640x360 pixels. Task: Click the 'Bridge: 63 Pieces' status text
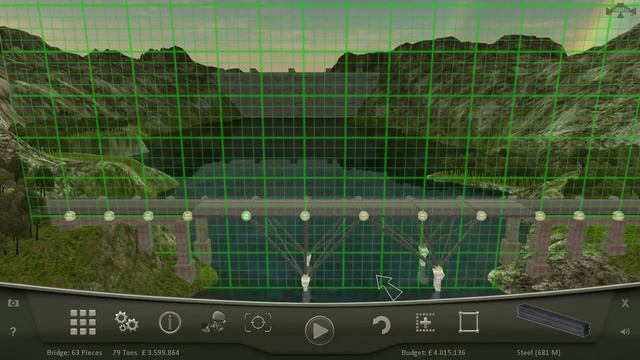74,353
